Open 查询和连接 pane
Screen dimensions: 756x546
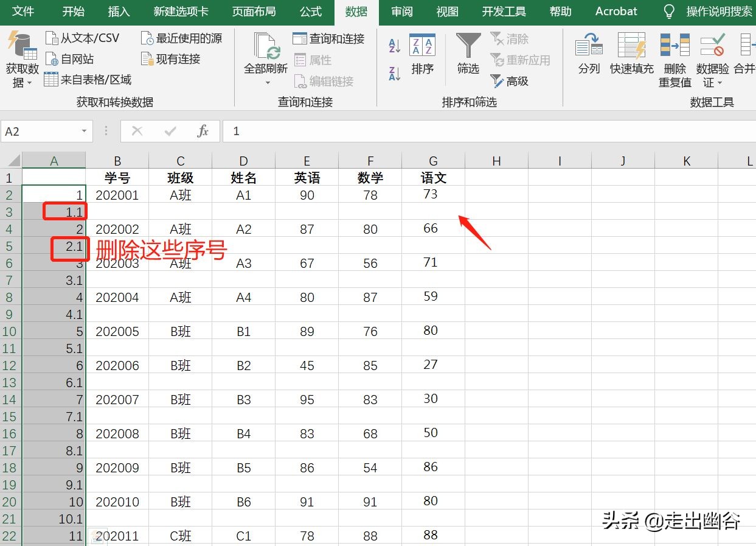[328, 38]
